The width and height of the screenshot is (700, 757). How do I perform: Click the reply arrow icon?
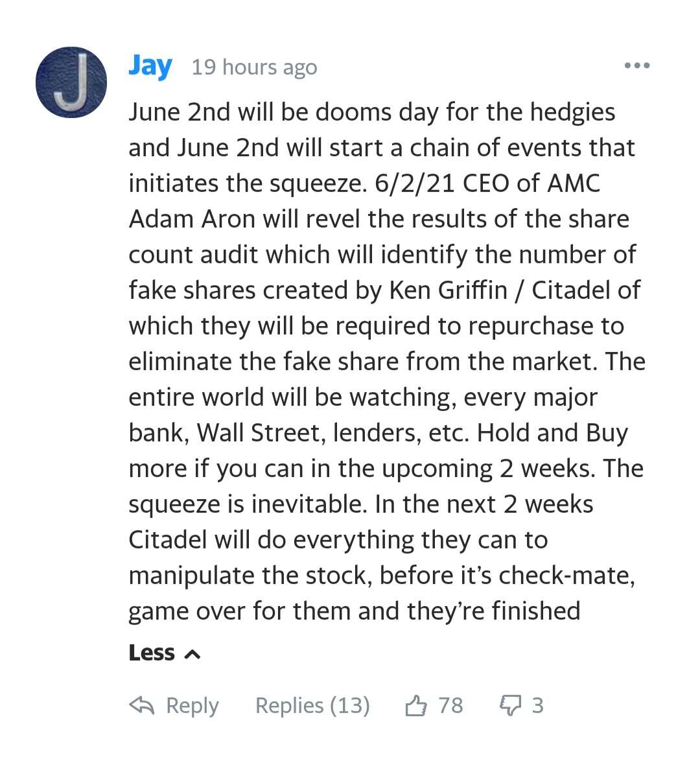click(x=142, y=705)
